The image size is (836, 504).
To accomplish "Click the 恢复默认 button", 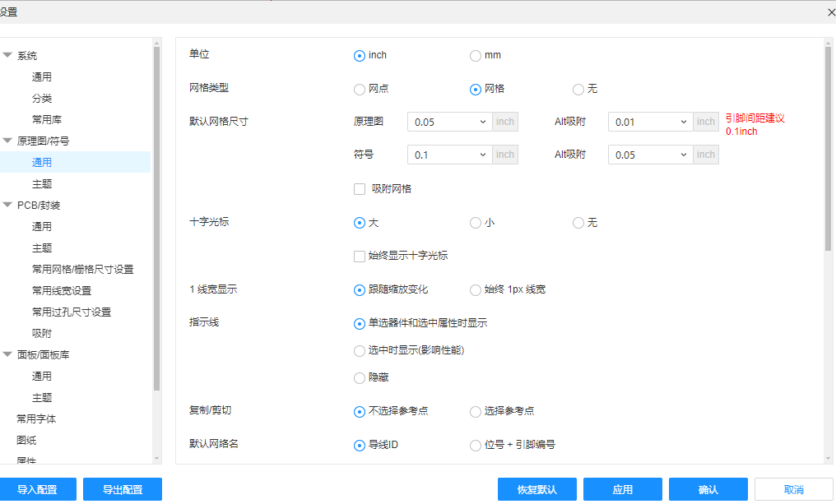I will click(536, 490).
